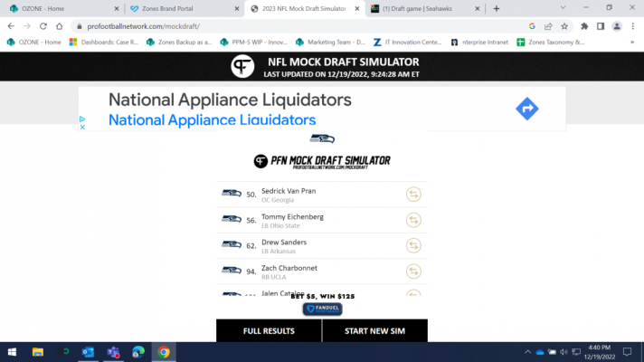Swap pick 56 Tommy Eichenberg
The height and width of the screenshot is (362, 644).
click(x=413, y=220)
